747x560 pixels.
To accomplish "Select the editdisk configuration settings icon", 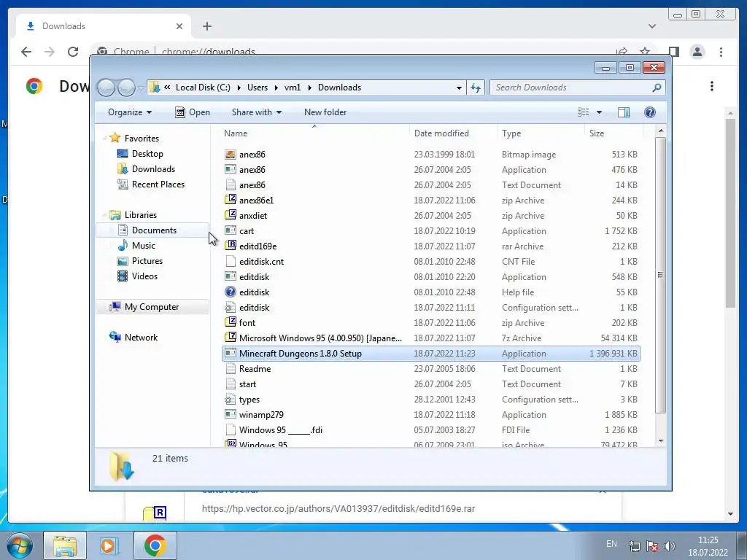I will pyautogui.click(x=231, y=307).
